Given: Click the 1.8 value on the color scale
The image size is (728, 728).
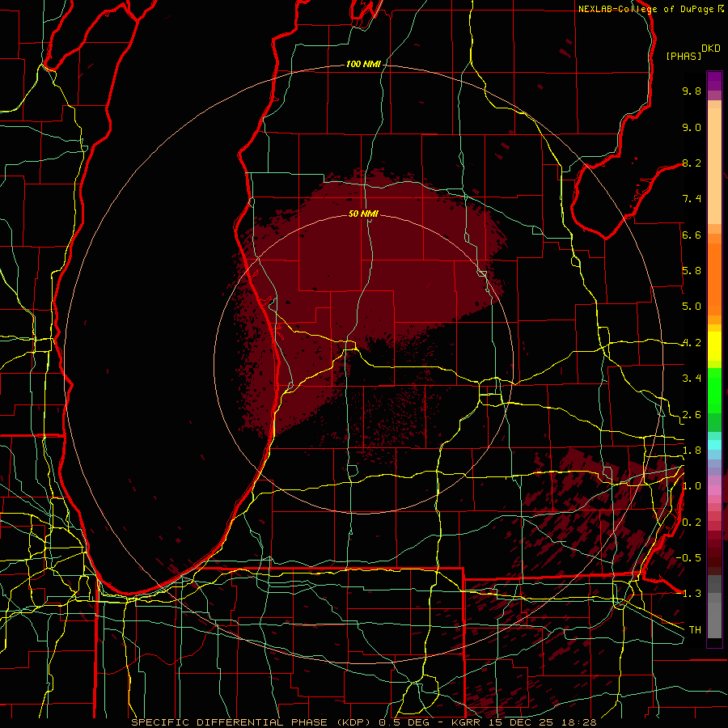Looking at the screenshot, I should click(x=692, y=451).
